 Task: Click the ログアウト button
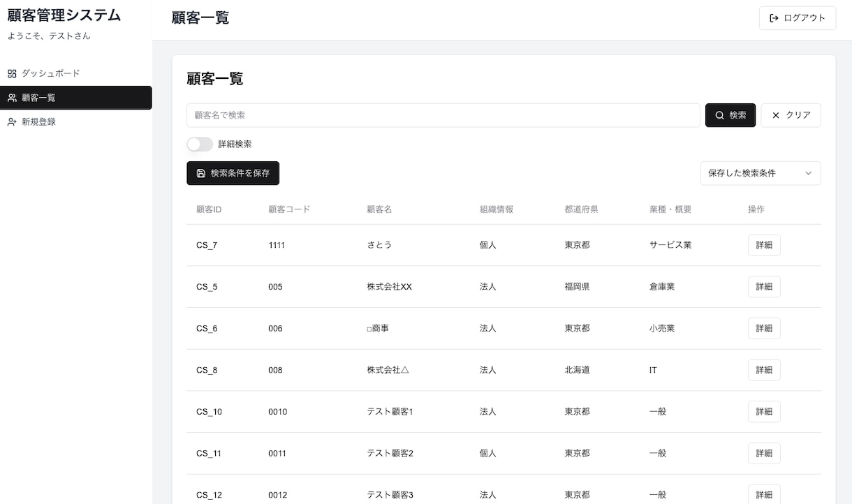[x=798, y=18]
